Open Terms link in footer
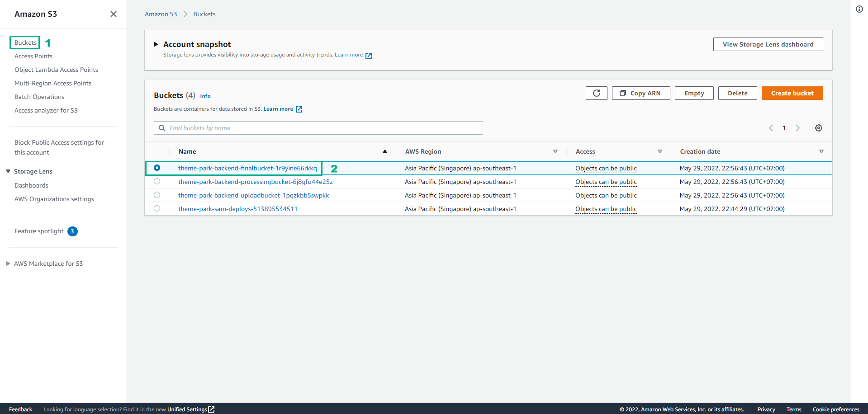The image size is (868, 414). [x=794, y=409]
